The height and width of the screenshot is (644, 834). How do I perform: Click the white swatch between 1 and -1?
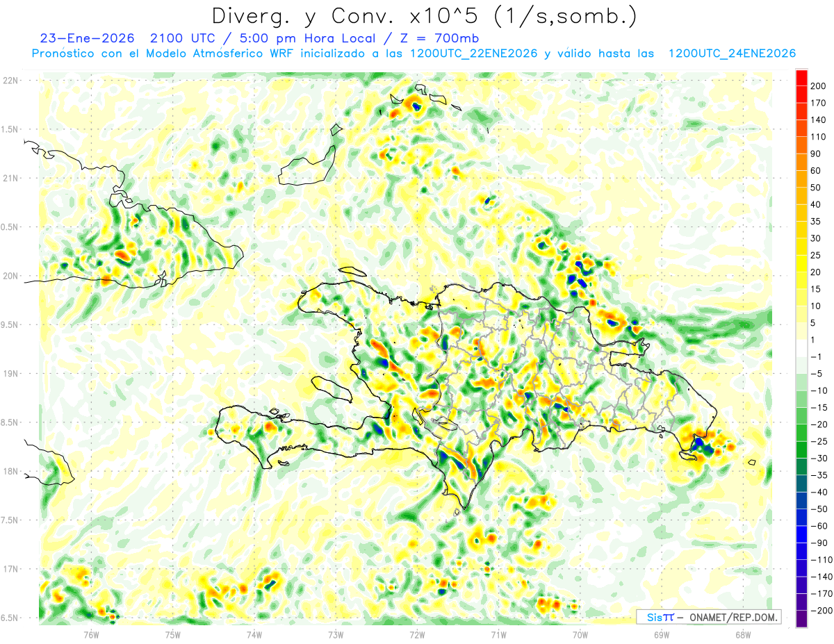[x=801, y=348]
